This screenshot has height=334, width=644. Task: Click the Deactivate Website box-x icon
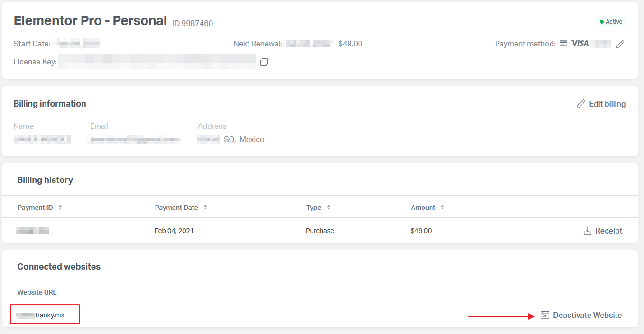(545, 315)
